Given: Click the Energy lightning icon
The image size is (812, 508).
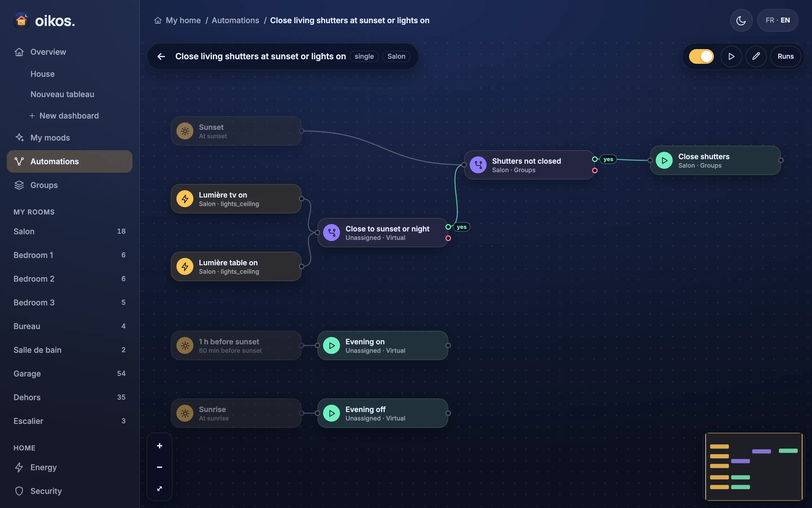Looking at the screenshot, I should pos(19,467).
